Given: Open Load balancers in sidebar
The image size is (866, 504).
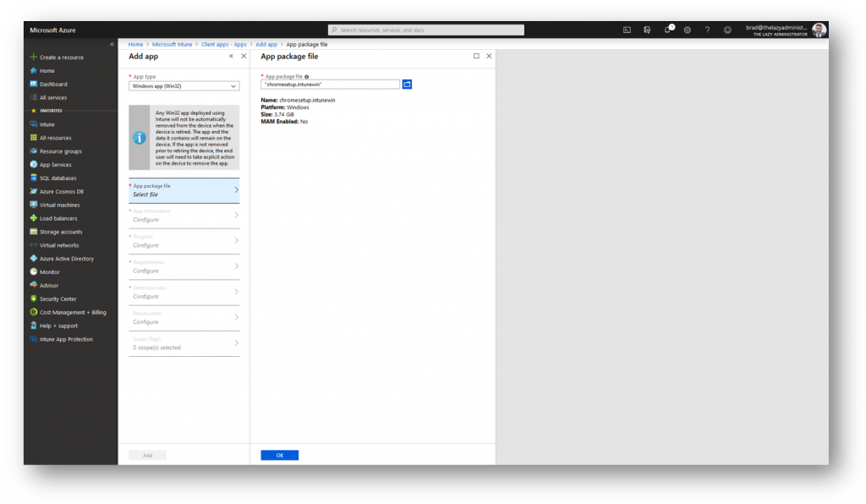Looking at the screenshot, I should coord(53,218).
